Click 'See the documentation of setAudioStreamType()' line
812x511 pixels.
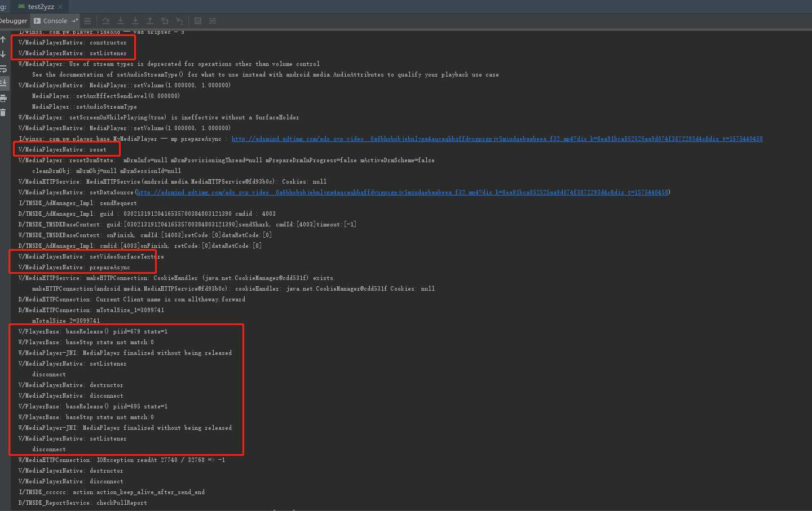tap(265, 74)
